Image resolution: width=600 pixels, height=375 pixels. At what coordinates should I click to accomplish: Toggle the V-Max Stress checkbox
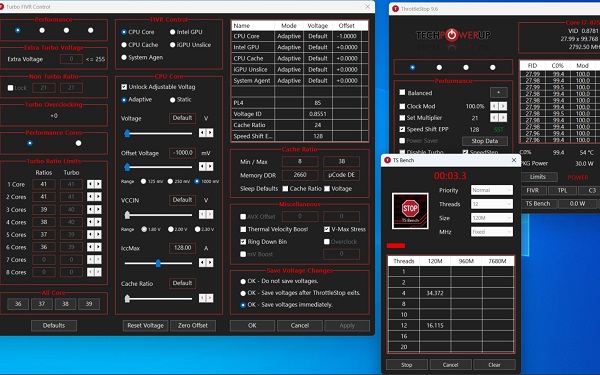pyautogui.click(x=327, y=230)
